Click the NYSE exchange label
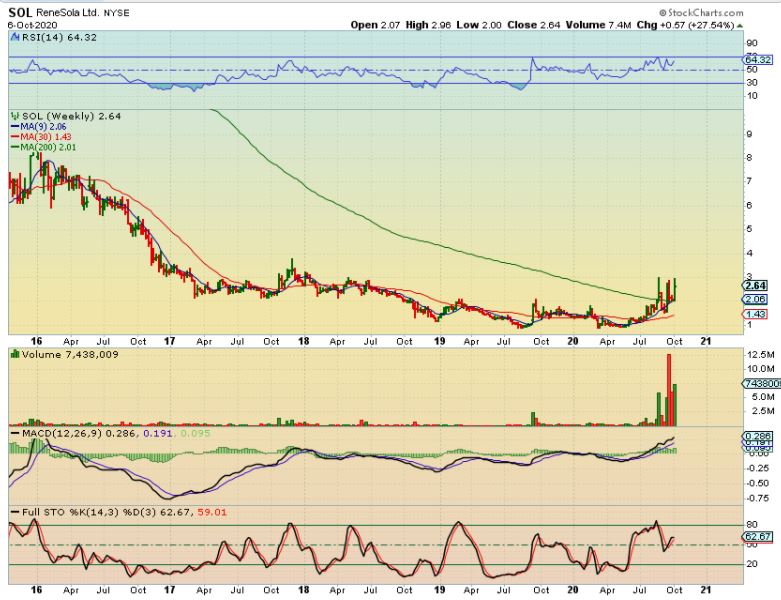781x600 pixels. 117,13
